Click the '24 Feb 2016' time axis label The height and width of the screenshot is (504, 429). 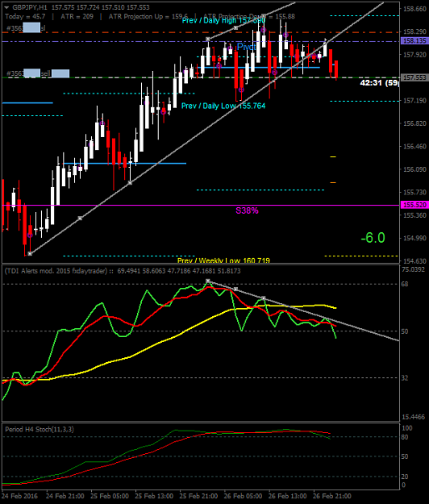click(19, 496)
